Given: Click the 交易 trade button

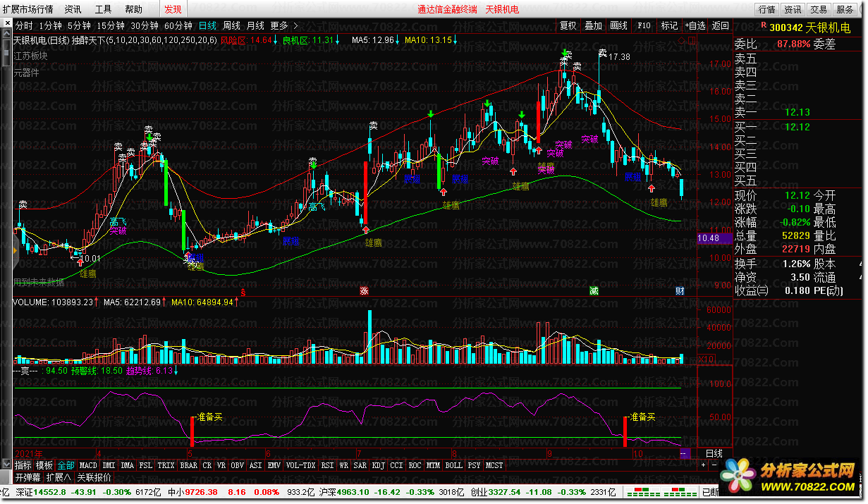Looking at the screenshot, I should coord(819,9).
